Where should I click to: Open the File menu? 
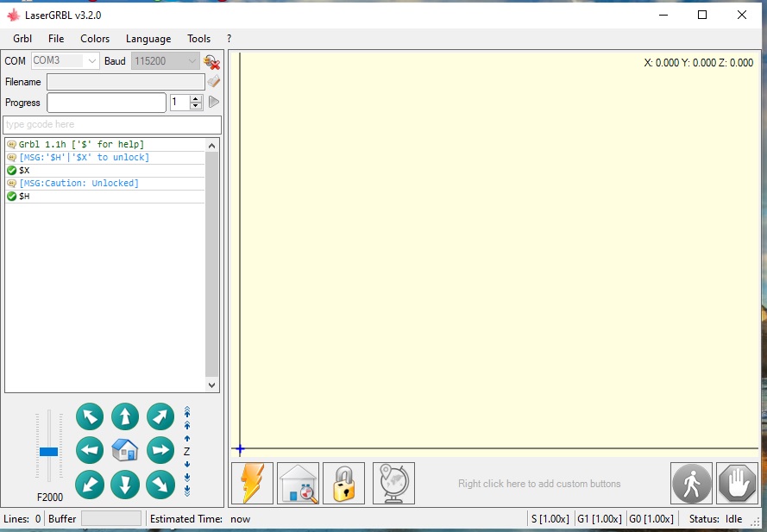pos(56,39)
